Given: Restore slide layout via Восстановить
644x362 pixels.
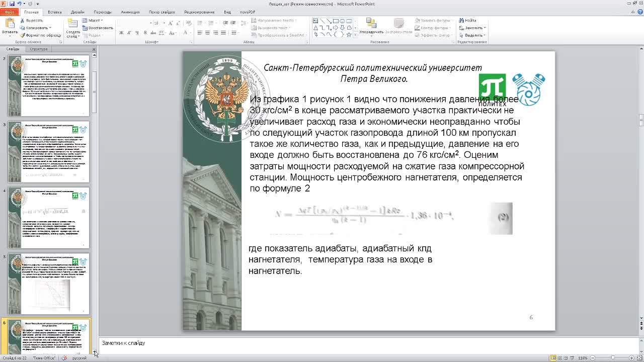Looking at the screenshot, I should (x=98, y=28).
